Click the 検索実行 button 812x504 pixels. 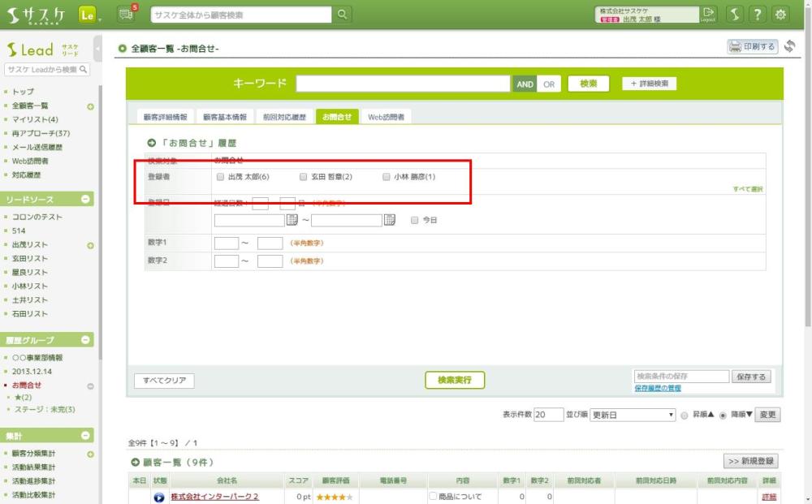tap(455, 380)
